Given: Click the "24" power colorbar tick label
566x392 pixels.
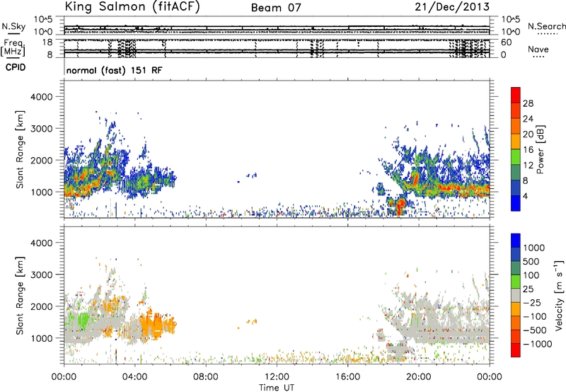Looking at the screenshot, I should coord(528,119).
